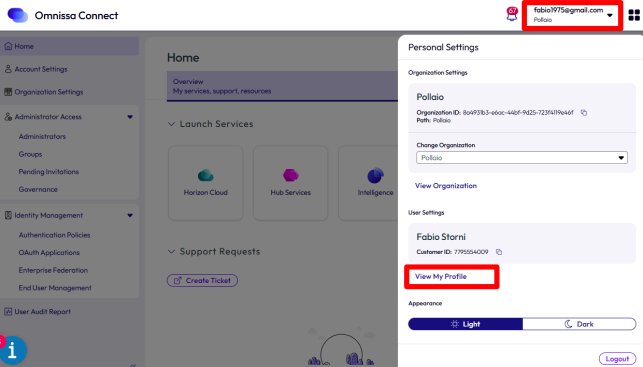Open End User Management
The width and height of the screenshot is (643, 367).
pos(55,288)
